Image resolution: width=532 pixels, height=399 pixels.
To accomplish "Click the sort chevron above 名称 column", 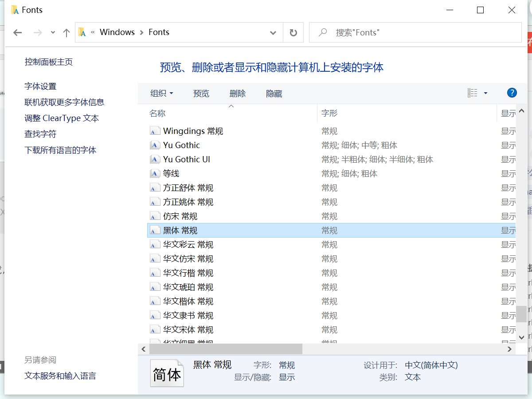I will [231, 106].
